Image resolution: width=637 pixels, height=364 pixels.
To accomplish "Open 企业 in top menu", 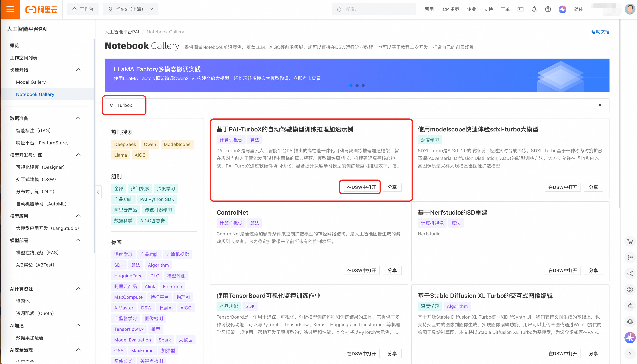I will tap(471, 9).
